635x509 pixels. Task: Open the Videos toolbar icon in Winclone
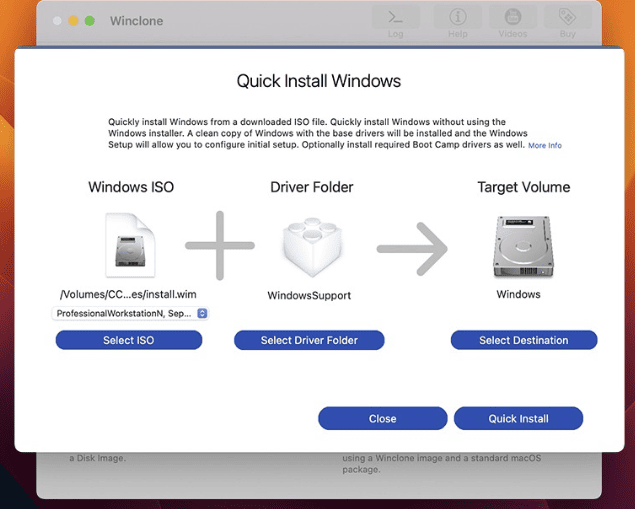click(x=513, y=18)
